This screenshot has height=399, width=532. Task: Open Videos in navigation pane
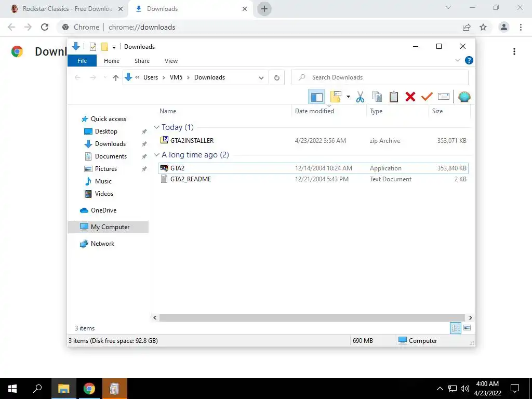tap(104, 194)
